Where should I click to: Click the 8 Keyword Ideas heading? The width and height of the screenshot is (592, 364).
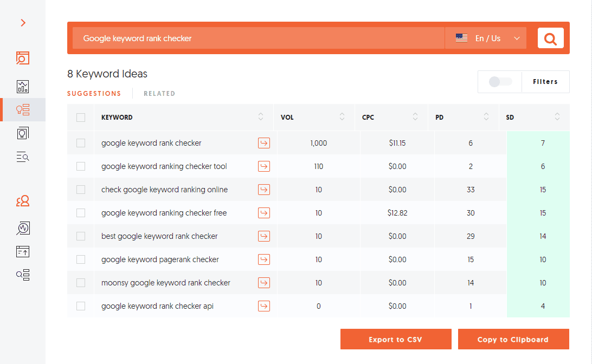click(x=107, y=74)
